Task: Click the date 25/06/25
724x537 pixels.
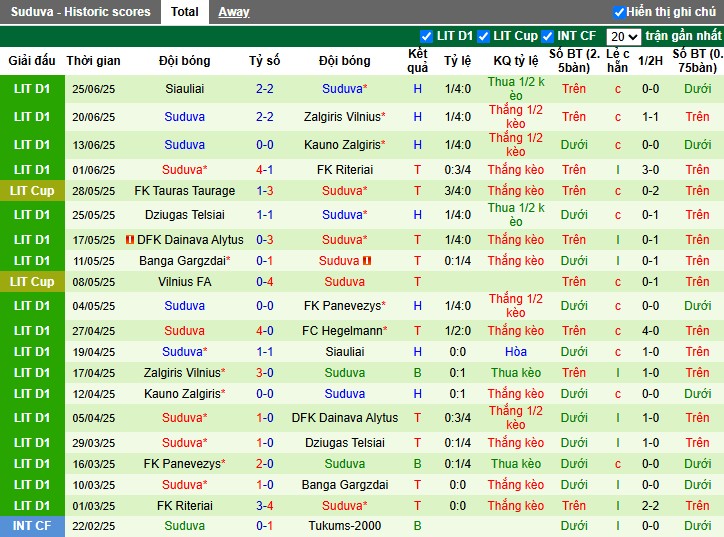Action: [93, 89]
